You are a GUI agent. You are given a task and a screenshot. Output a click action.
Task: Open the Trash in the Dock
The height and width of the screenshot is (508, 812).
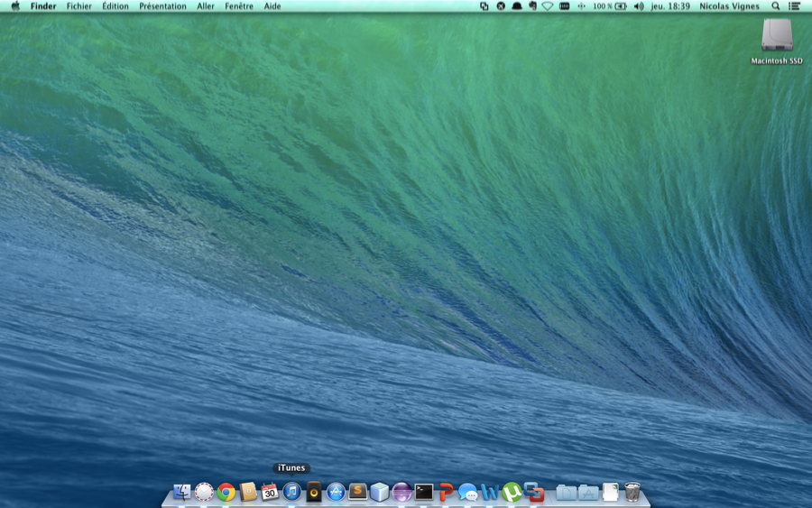632,492
